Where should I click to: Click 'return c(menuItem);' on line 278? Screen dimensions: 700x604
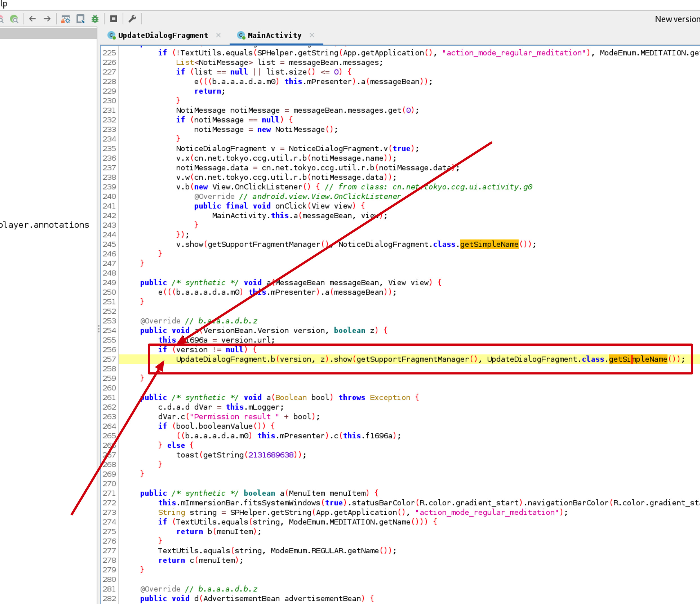[x=201, y=560]
